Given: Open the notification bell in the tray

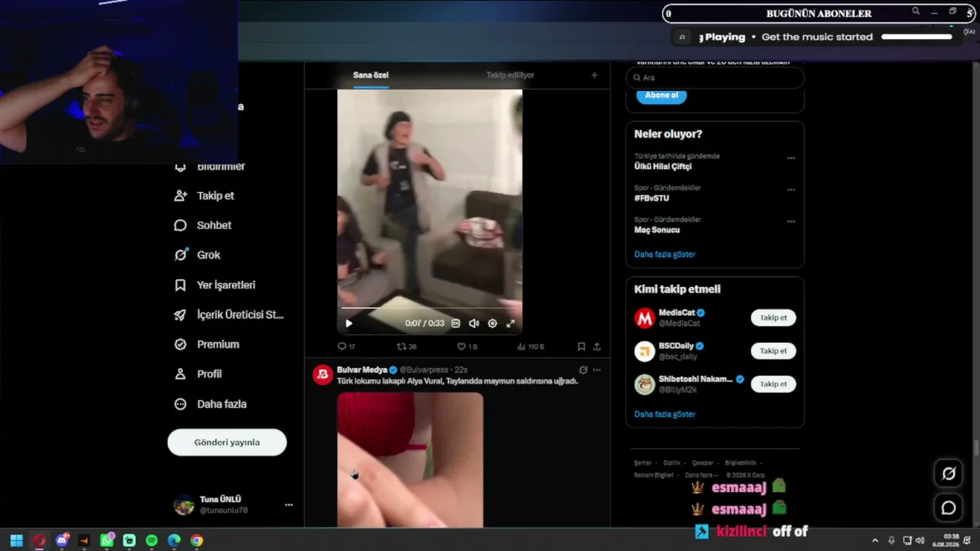Looking at the screenshot, I should [x=967, y=540].
